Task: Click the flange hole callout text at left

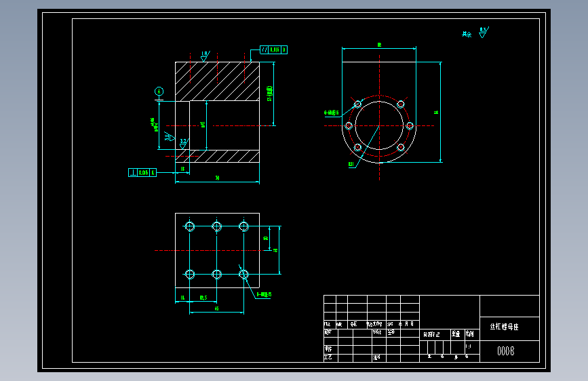Action: click(x=332, y=113)
